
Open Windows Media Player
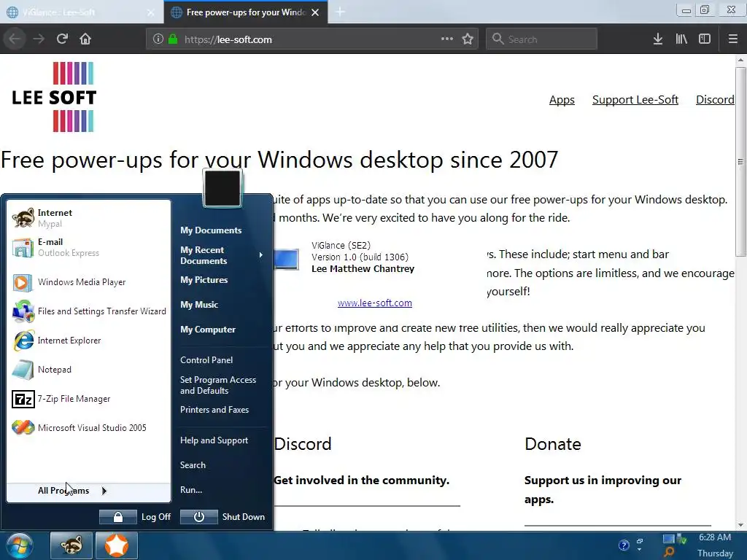[88, 282]
